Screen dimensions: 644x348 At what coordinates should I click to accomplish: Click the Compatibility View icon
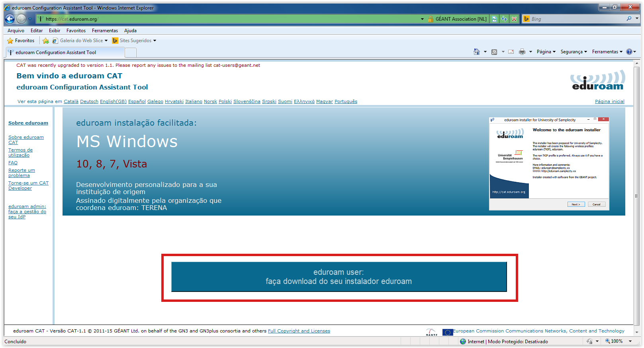[x=494, y=19]
